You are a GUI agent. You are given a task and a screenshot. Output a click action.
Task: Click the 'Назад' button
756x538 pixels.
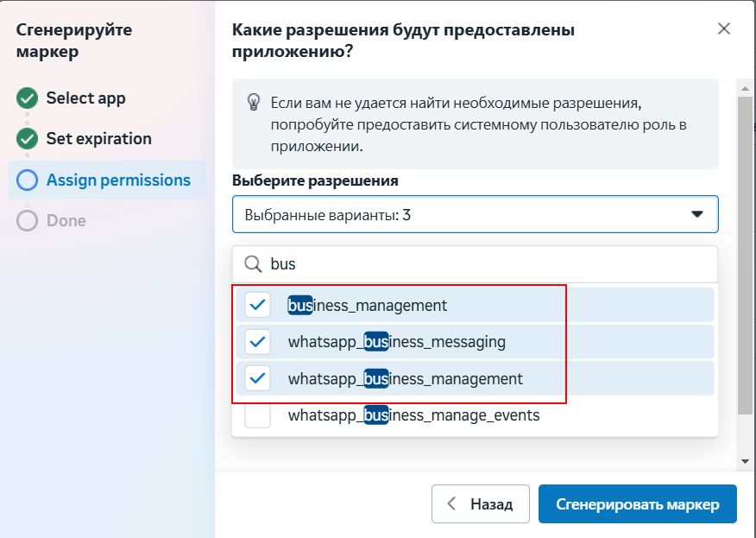(479, 503)
